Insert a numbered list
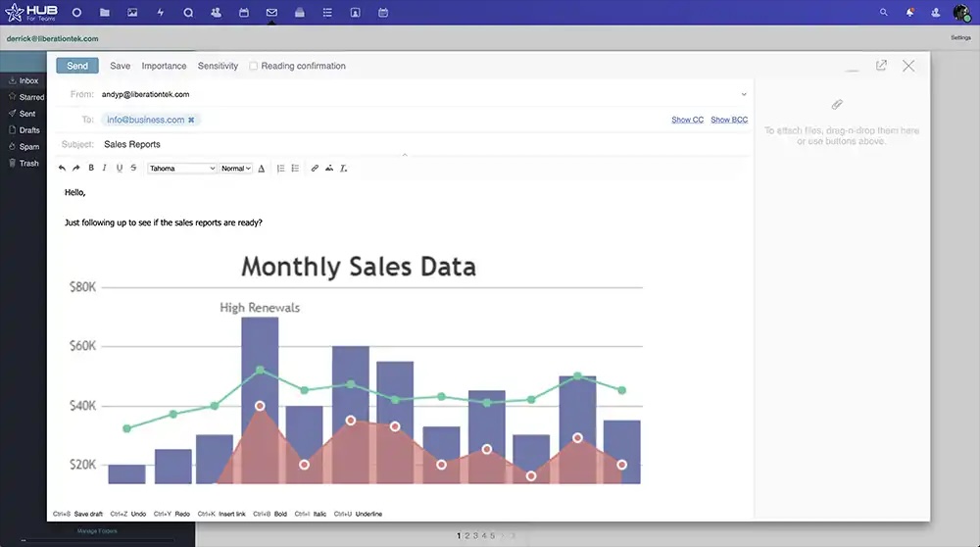The height and width of the screenshot is (547, 980). click(281, 169)
